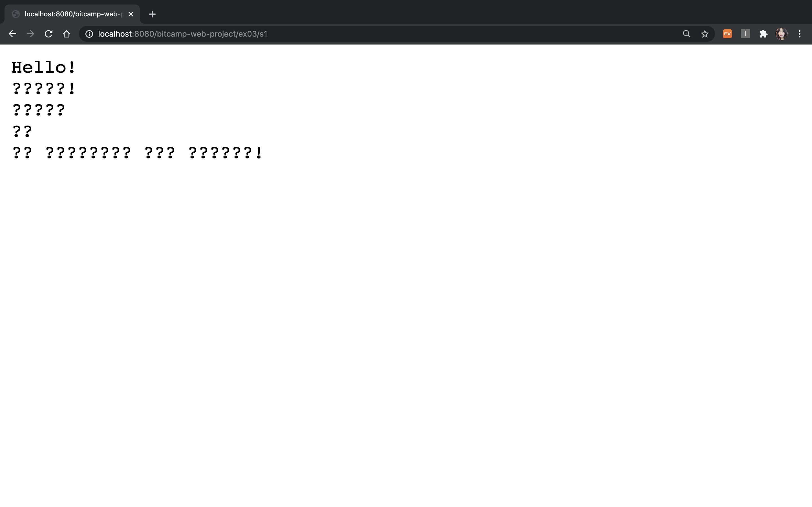Reload the current page
Image resolution: width=812 pixels, height=507 pixels.
click(x=49, y=34)
